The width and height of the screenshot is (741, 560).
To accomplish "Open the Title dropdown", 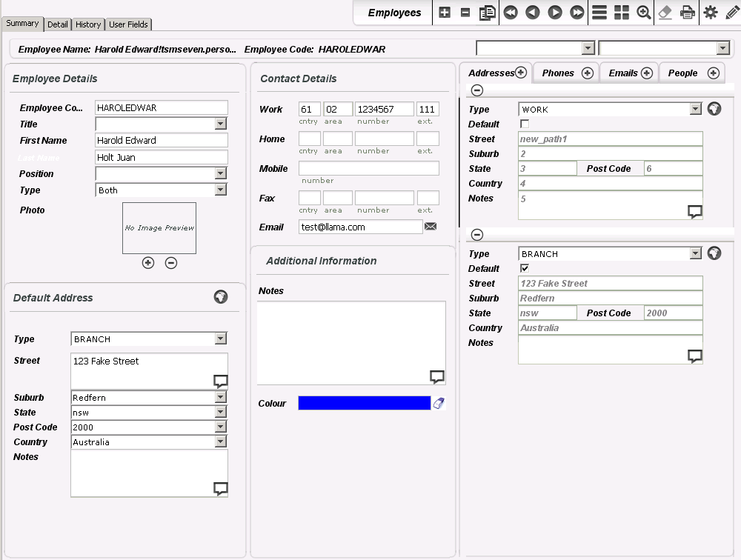I will pos(220,124).
